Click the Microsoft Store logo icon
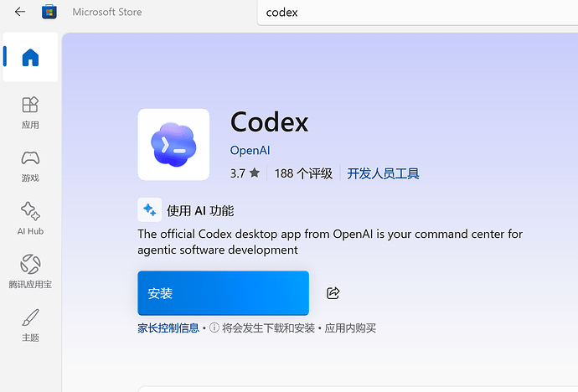The image size is (578, 392). pos(49,12)
